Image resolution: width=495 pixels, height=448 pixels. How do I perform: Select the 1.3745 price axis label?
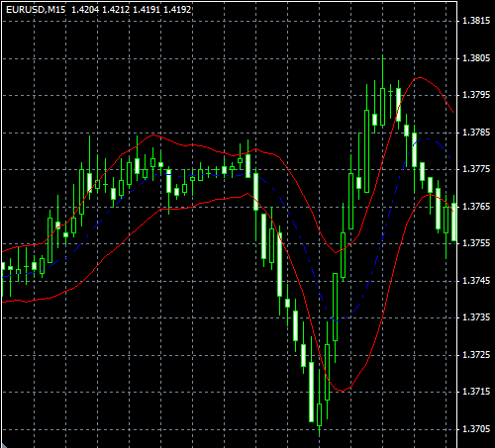coord(476,281)
